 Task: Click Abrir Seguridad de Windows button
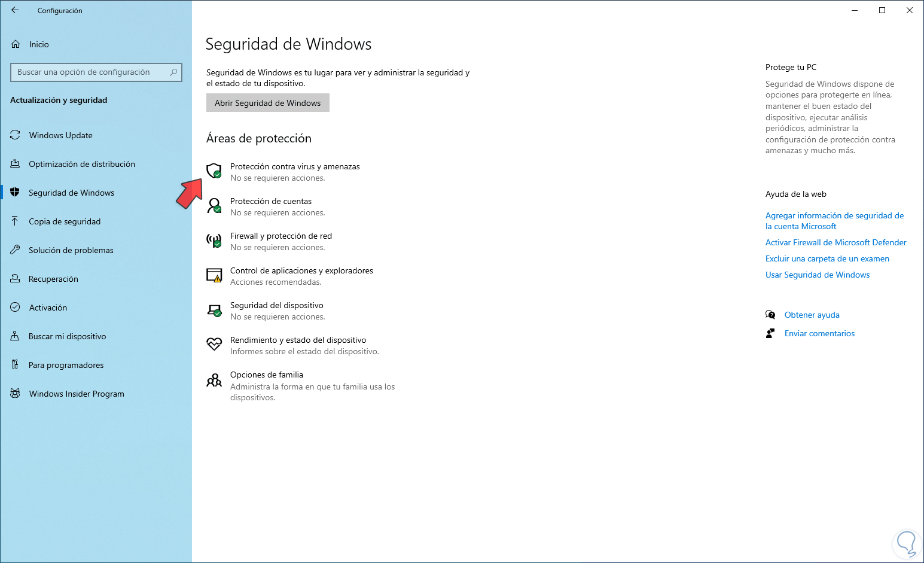268,103
